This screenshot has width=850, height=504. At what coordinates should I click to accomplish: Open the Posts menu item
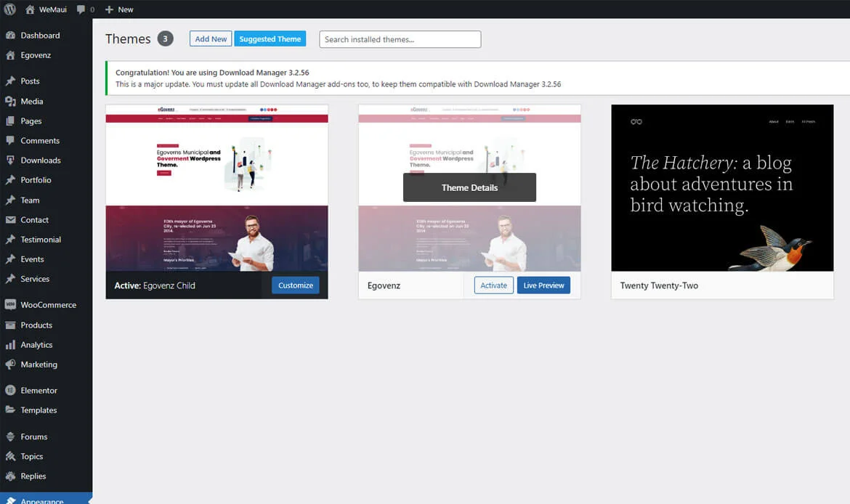point(30,81)
